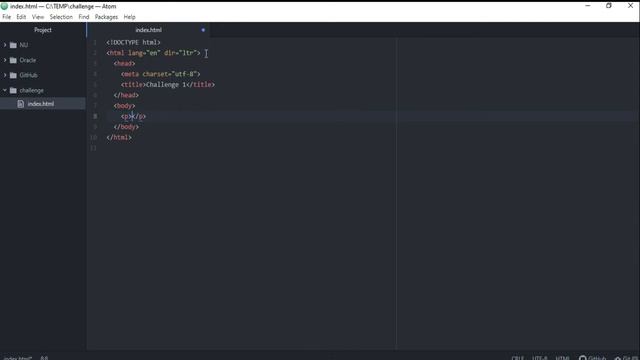This screenshot has height=360, width=640.
Task: Place cursor inside the p tag
Action: (x=132, y=116)
